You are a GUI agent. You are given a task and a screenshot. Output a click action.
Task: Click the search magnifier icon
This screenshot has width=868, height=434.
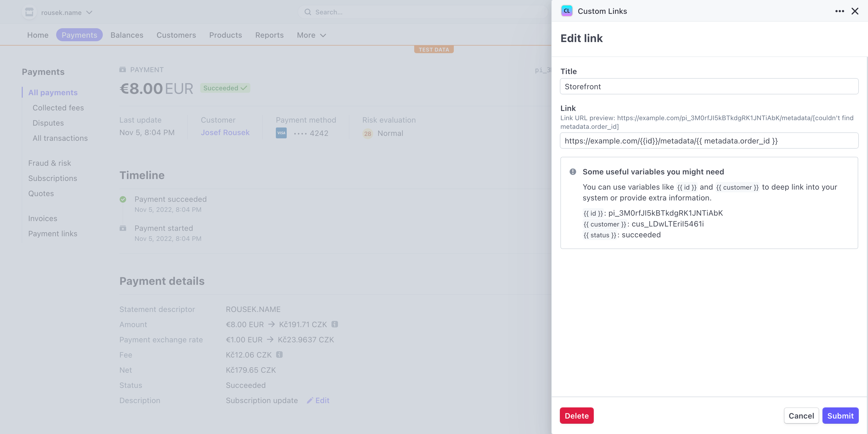coord(308,12)
